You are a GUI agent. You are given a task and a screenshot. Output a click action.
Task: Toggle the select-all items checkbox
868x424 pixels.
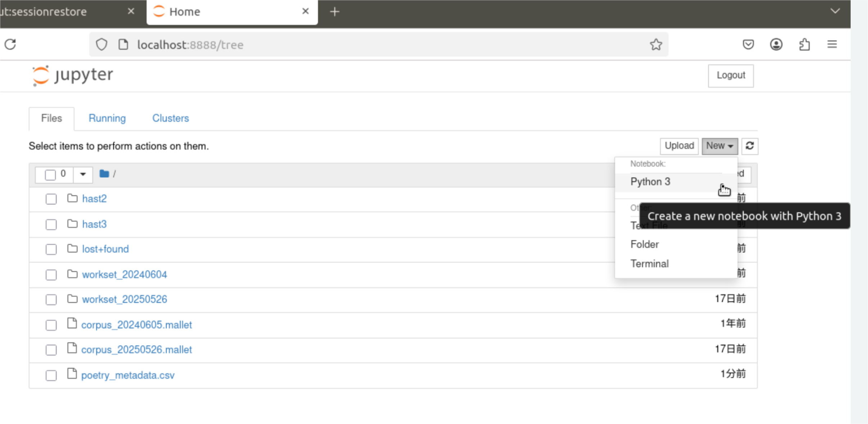click(x=50, y=175)
